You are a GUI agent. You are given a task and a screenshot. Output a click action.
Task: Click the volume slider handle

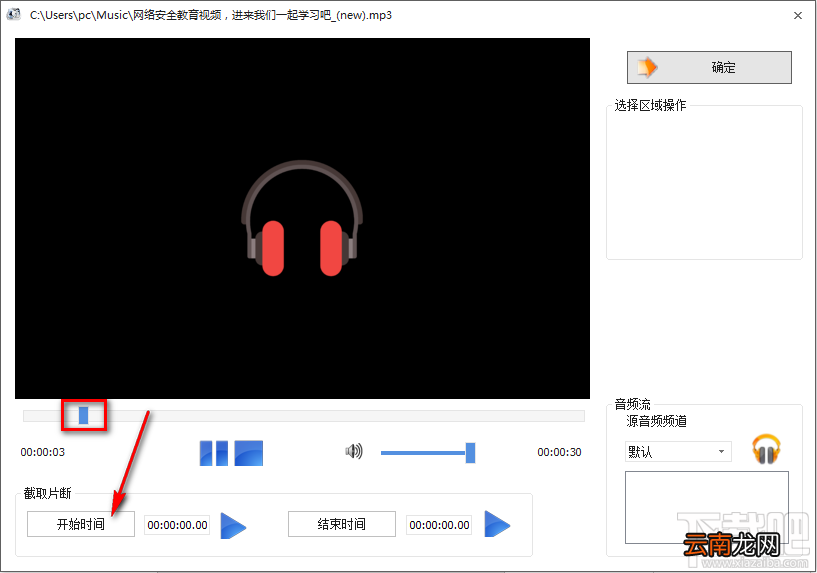470,453
